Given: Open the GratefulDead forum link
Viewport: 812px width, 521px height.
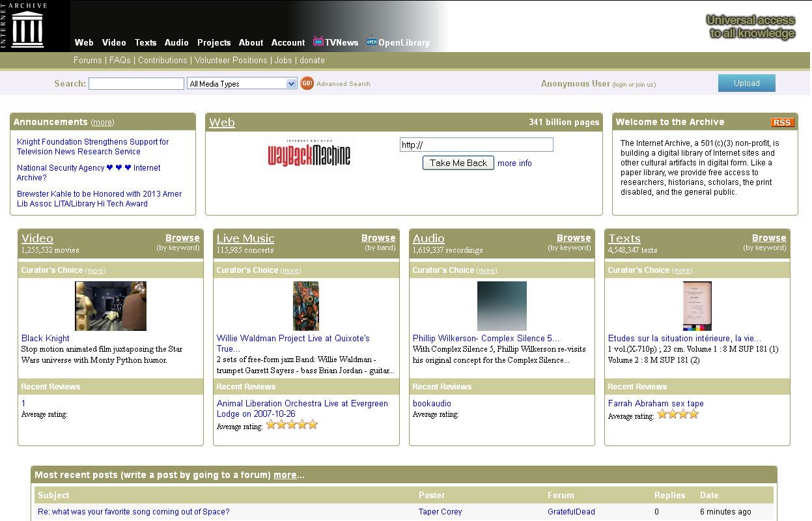Looking at the screenshot, I should pyautogui.click(x=571, y=512).
